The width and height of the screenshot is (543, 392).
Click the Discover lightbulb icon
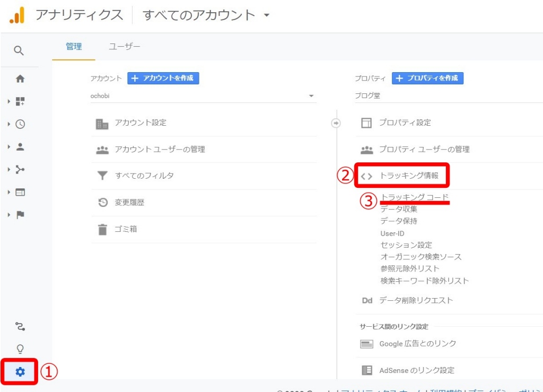[20, 349]
